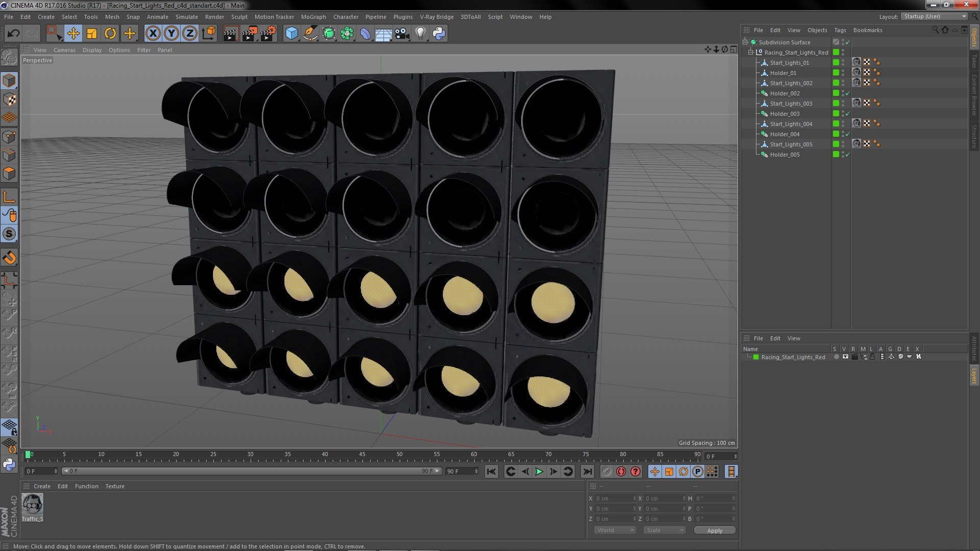Toggle the X-axis lock button

click(x=153, y=34)
